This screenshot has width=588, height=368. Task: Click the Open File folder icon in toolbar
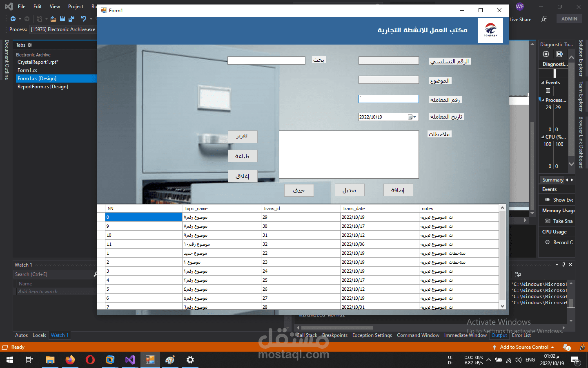click(53, 19)
